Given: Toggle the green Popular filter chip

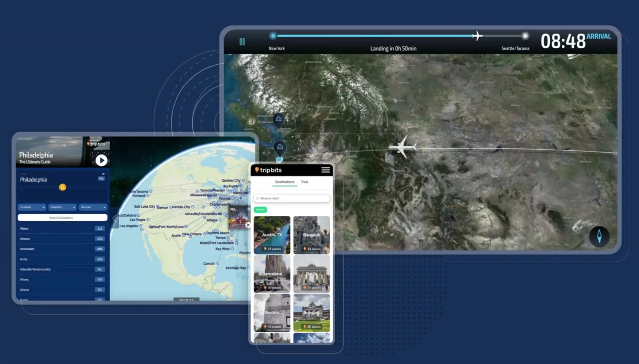Looking at the screenshot, I should [260, 210].
